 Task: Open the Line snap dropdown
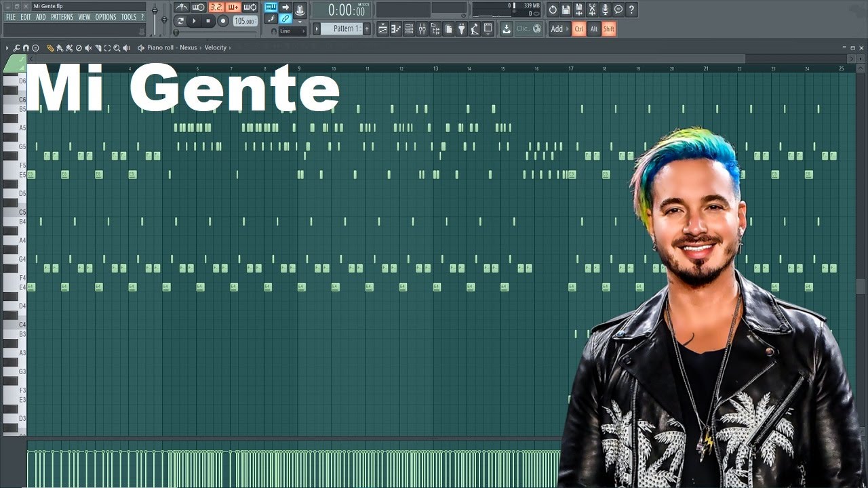(x=292, y=31)
